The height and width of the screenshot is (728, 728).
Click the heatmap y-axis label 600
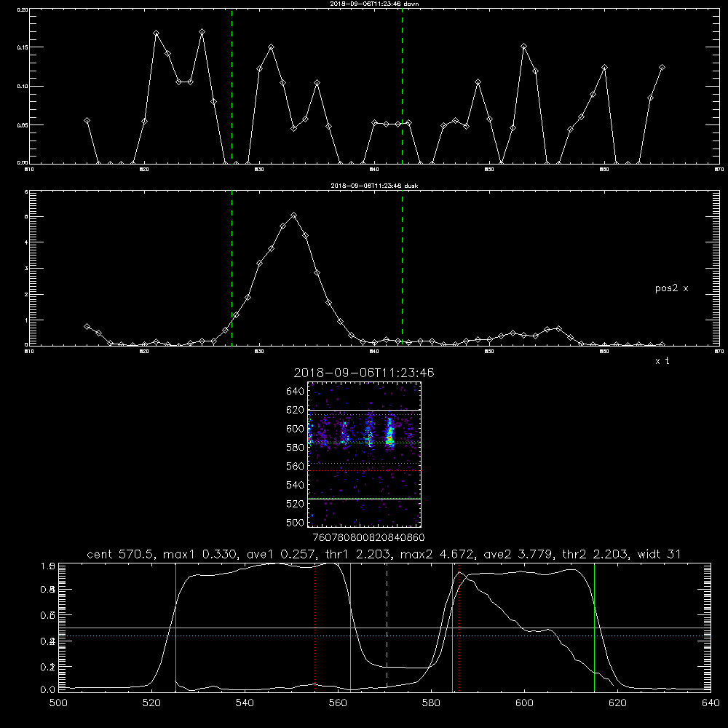[296, 429]
